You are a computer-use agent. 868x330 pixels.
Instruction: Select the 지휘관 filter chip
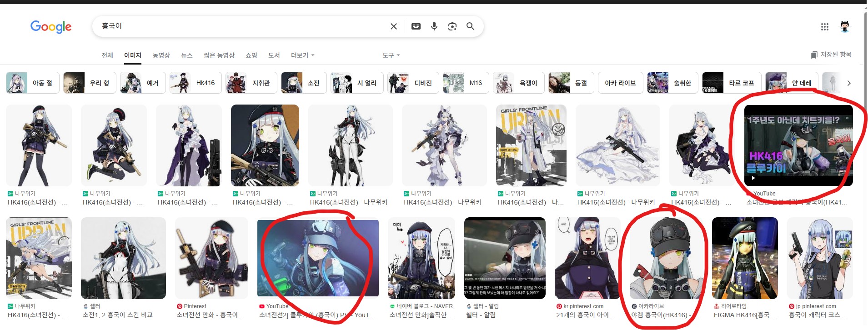click(x=251, y=83)
